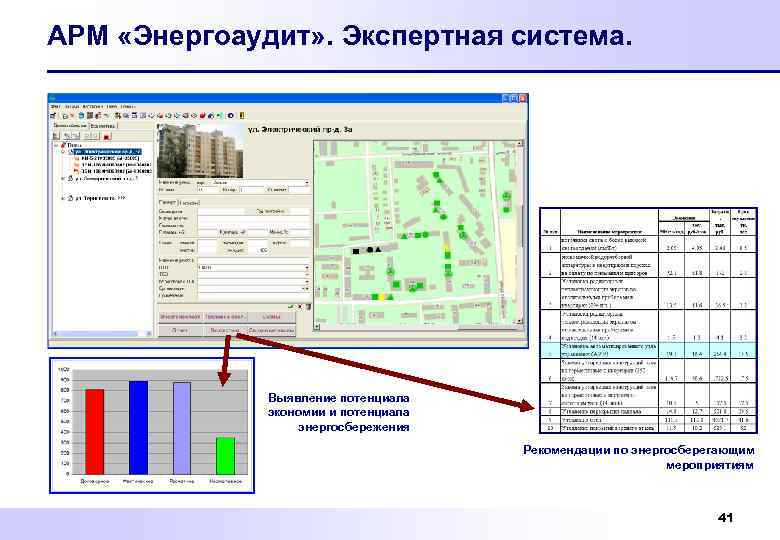Click the dark circular icon in the main toolbar
Viewport: 780px width, 540px height.
[x=231, y=115]
